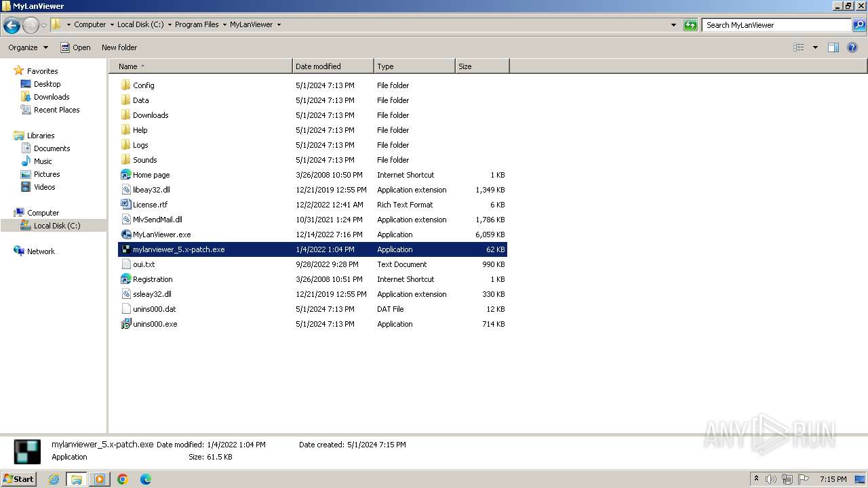Viewport: 868px width, 488px height.
Task: Click the search magnifier icon
Action: pos(859,25)
